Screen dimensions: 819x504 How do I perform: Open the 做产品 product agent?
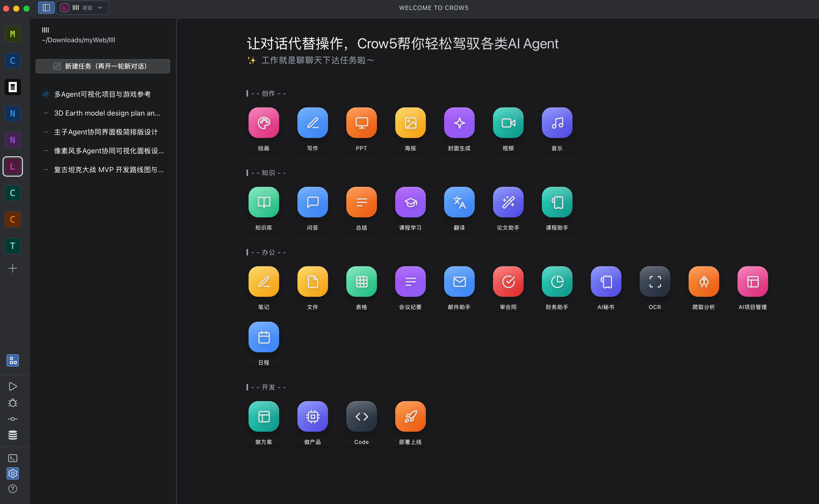point(312,416)
